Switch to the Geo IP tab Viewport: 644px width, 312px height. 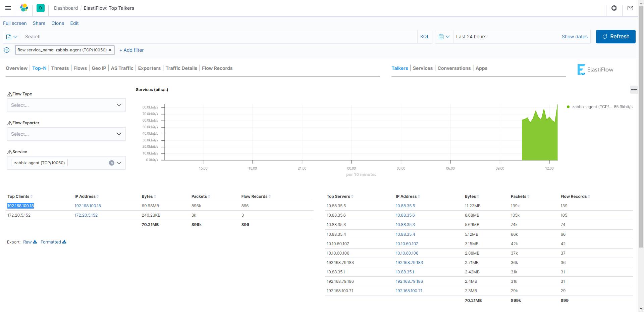click(99, 68)
